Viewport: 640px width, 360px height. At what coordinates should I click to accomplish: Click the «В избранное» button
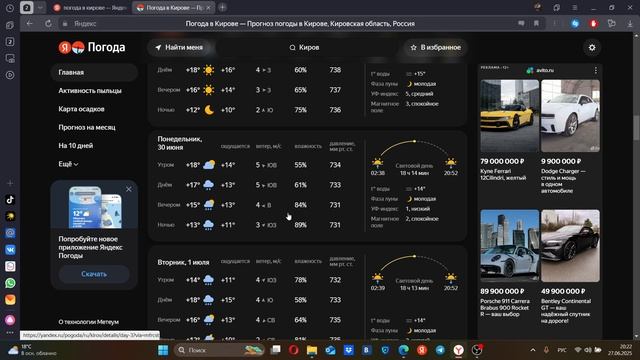pos(436,48)
